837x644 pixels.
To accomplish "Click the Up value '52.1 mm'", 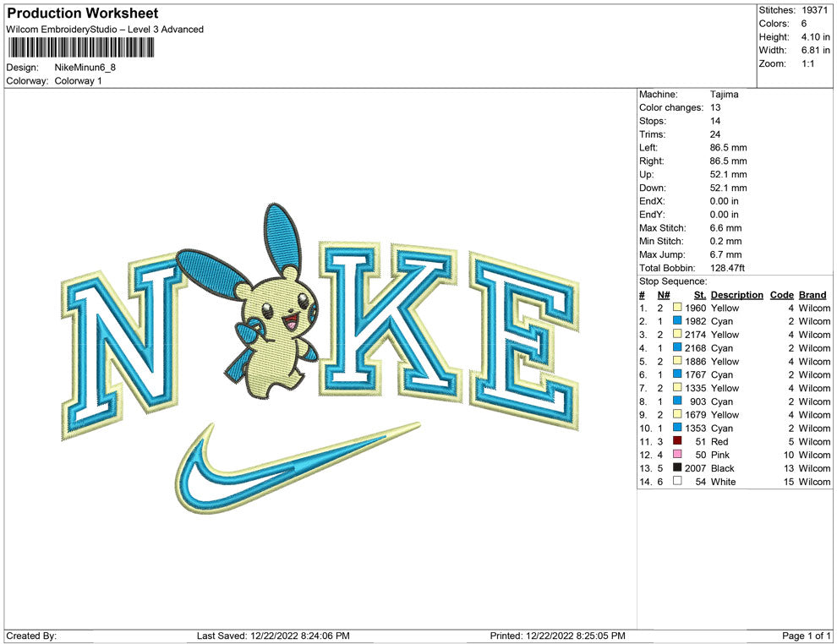I will coord(728,174).
